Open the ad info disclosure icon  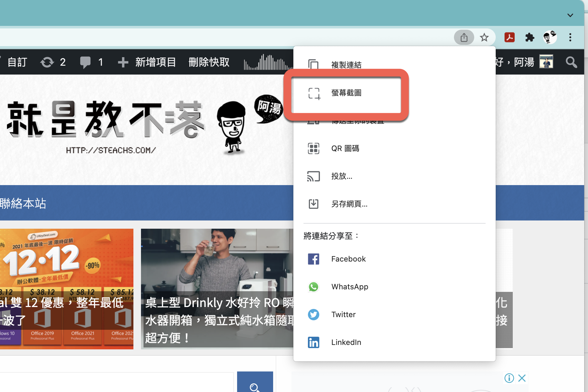(x=509, y=378)
